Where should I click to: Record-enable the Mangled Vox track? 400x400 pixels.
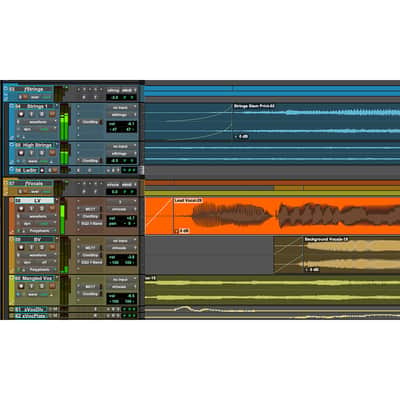(21, 286)
